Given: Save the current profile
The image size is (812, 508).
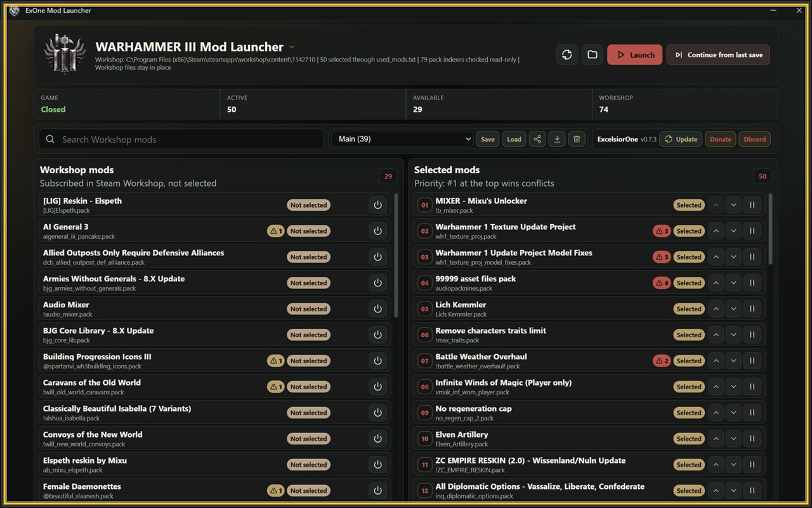Looking at the screenshot, I should [488, 139].
